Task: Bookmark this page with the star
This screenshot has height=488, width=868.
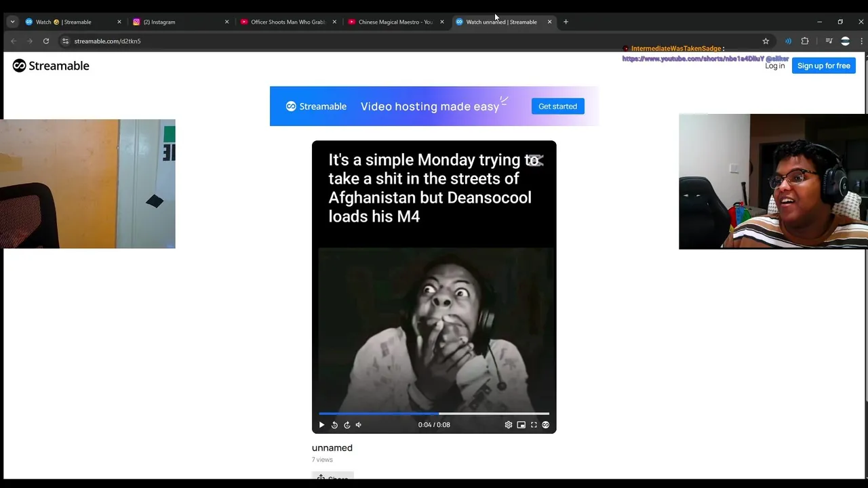Action: (x=766, y=41)
